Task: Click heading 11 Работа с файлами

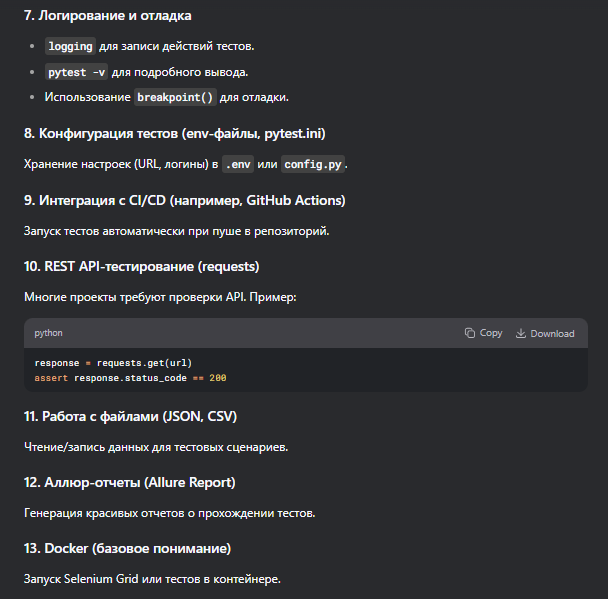Action: click(x=130, y=415)
